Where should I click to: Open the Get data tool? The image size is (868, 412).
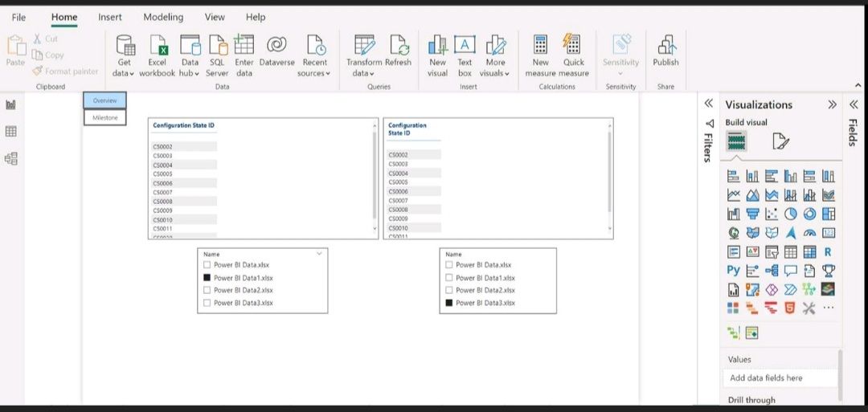coord(125,55)
